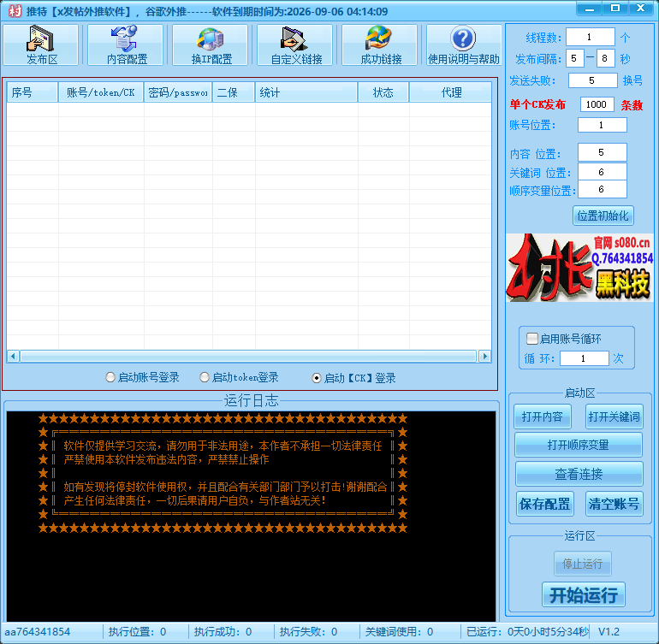Click 账号/token/CK column header
This screenshot has width=659, height=644.
tap(101, 92)
